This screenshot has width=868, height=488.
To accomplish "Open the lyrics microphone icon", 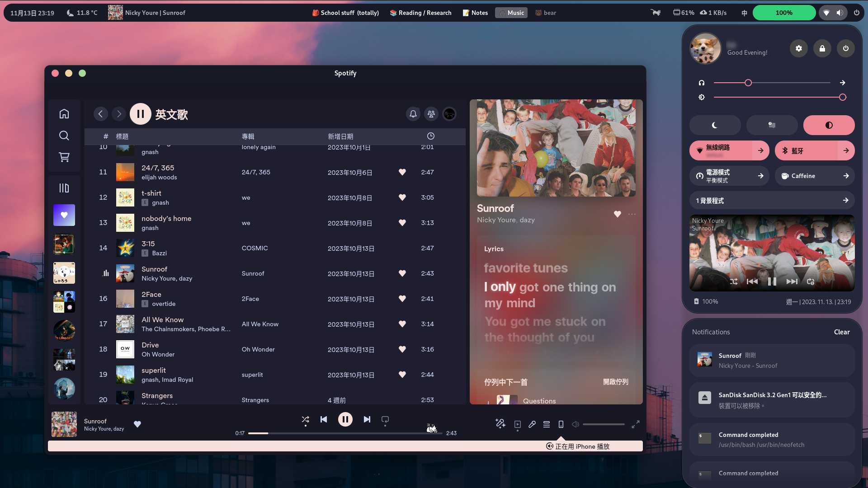I will tap(532, 424).
